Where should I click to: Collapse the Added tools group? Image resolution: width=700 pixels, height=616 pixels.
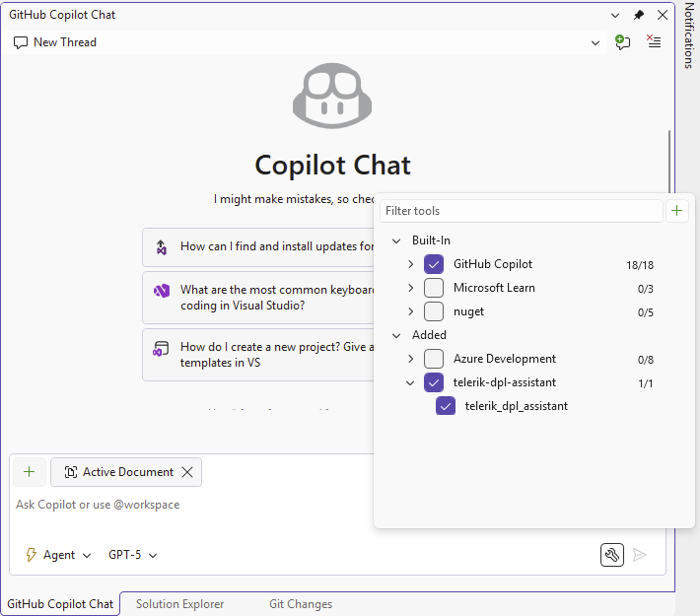tap(396, 335)
